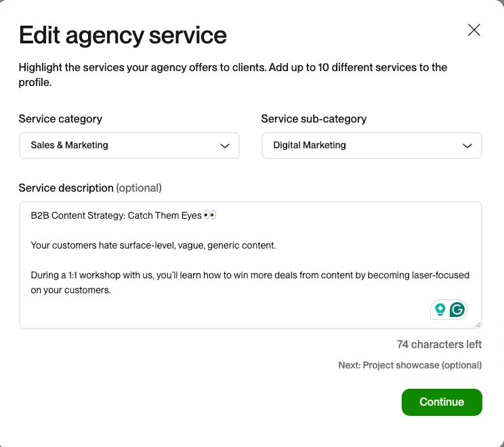504x447 pixels.
Task: Click the 'Service sub-category' label
Action: click(314, 119)
